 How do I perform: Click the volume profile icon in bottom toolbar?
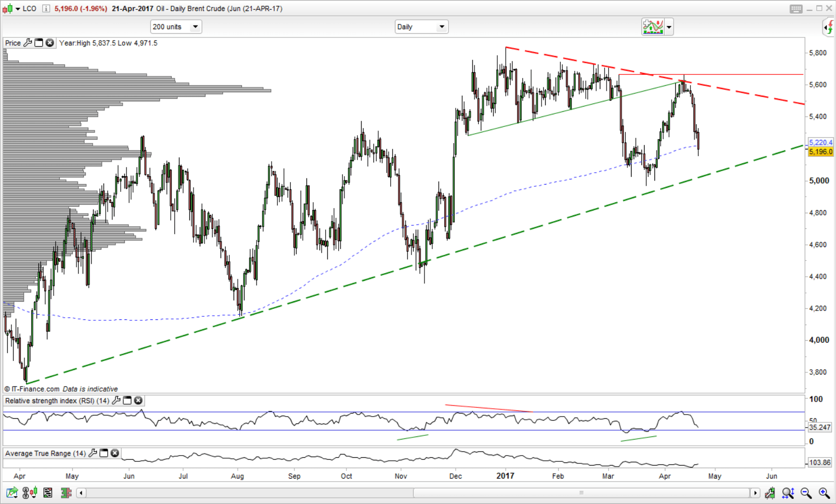click(66, 493)
